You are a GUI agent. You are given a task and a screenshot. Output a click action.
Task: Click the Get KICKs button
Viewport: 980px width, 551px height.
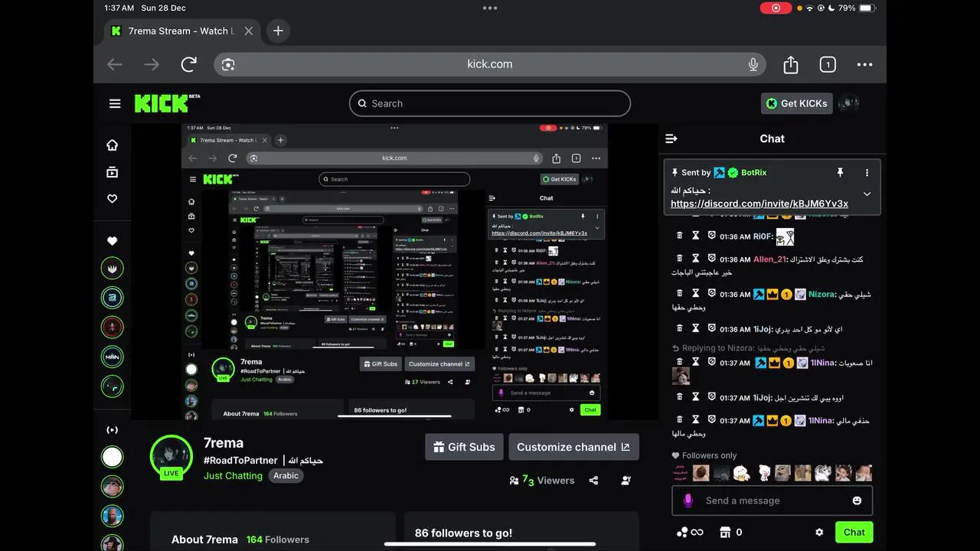click(796, 103)
